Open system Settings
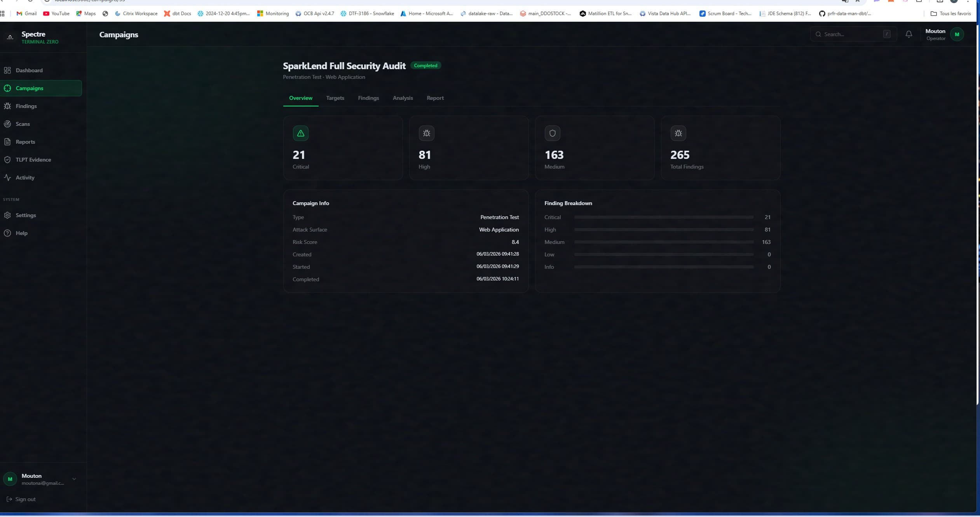 tap(26, 215)
